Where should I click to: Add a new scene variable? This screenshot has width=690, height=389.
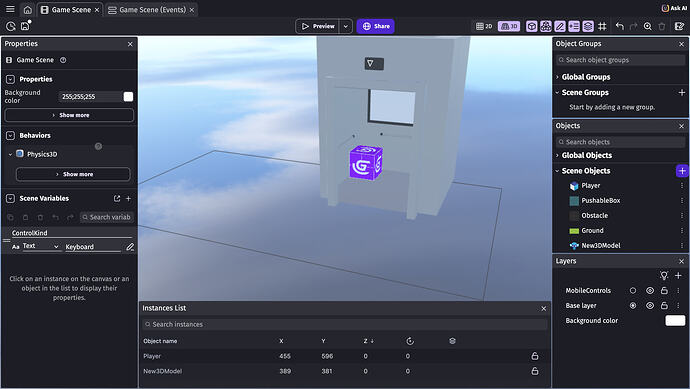coord(128,198)
